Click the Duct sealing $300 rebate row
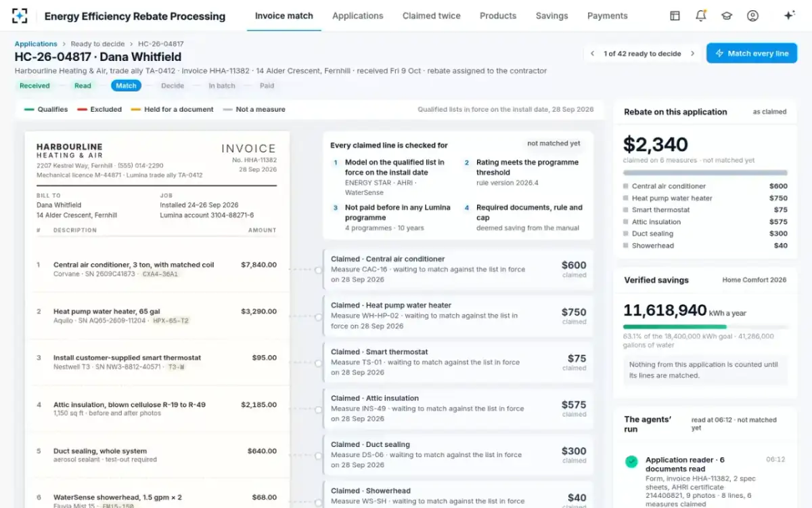The height and width of the screenshot is (508, 812). pyautogui.click(x=705, y=234)
